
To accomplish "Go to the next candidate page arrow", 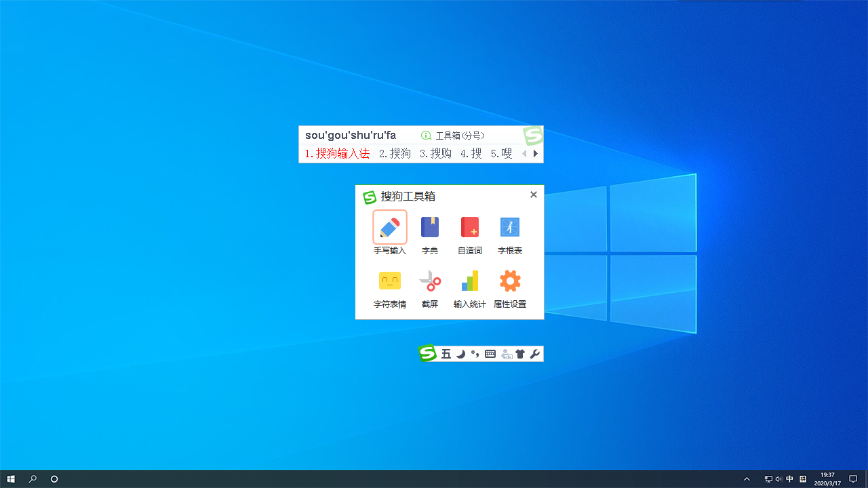I will (536, 154).
